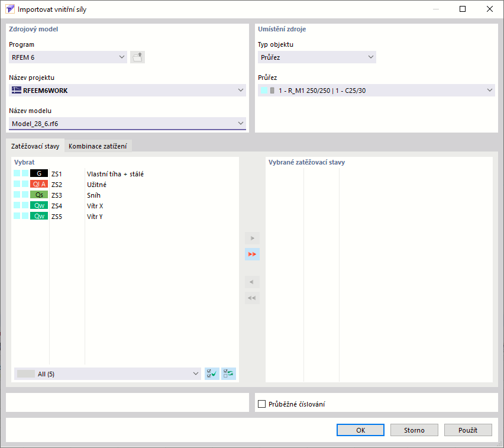The height and width of the screenshot is (448, 504).
Task: Click the second cyan swatch of ZS2 row
Action: pos(25,184)
